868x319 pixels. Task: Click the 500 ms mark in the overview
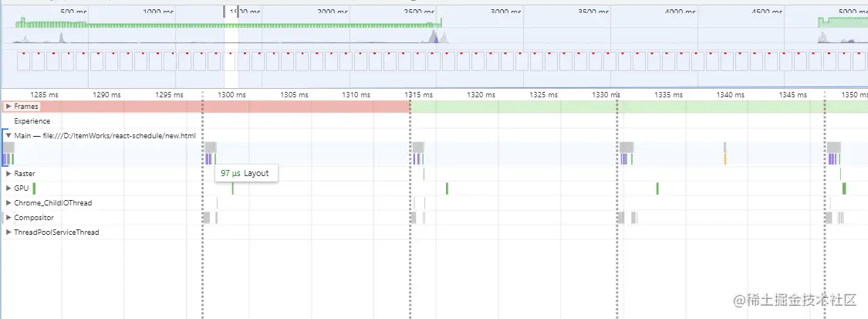(73, 12)
